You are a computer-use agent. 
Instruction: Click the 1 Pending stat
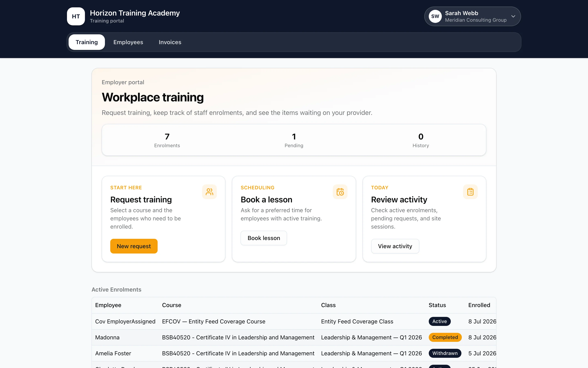pos(294,140)
